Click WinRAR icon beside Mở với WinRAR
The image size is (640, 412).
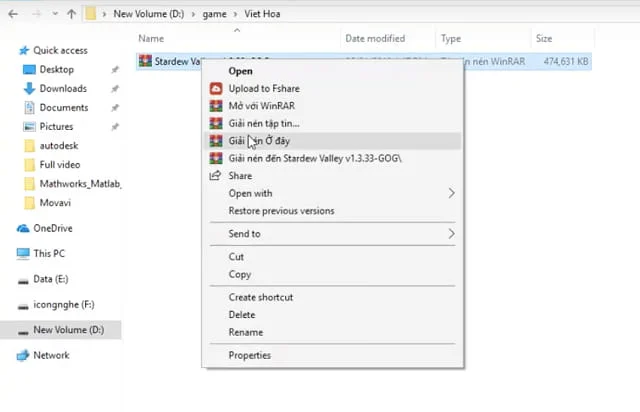[216, 106]
